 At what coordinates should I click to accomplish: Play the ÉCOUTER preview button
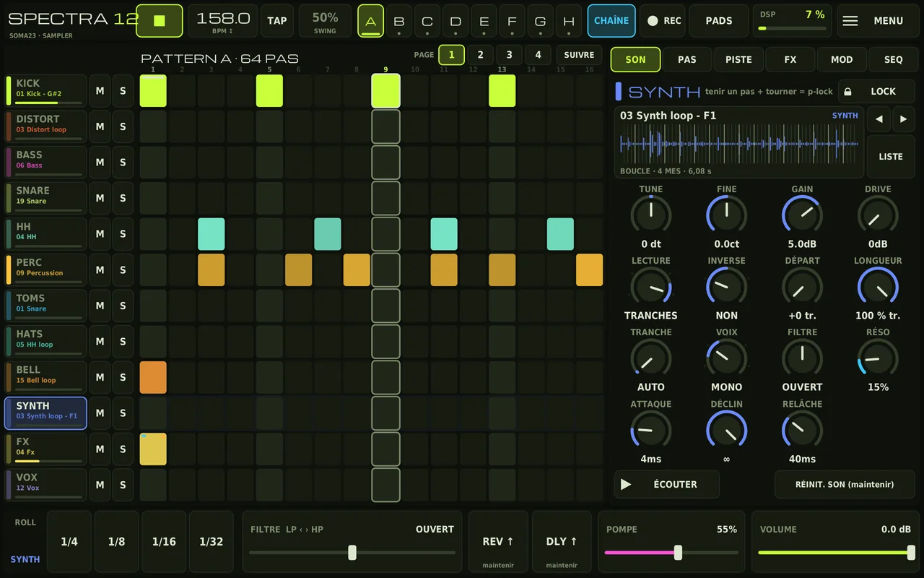[667, 484]
